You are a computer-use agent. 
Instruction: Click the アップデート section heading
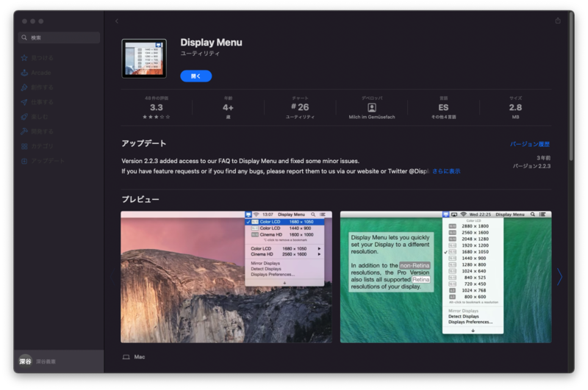click(x=143, y=143)
